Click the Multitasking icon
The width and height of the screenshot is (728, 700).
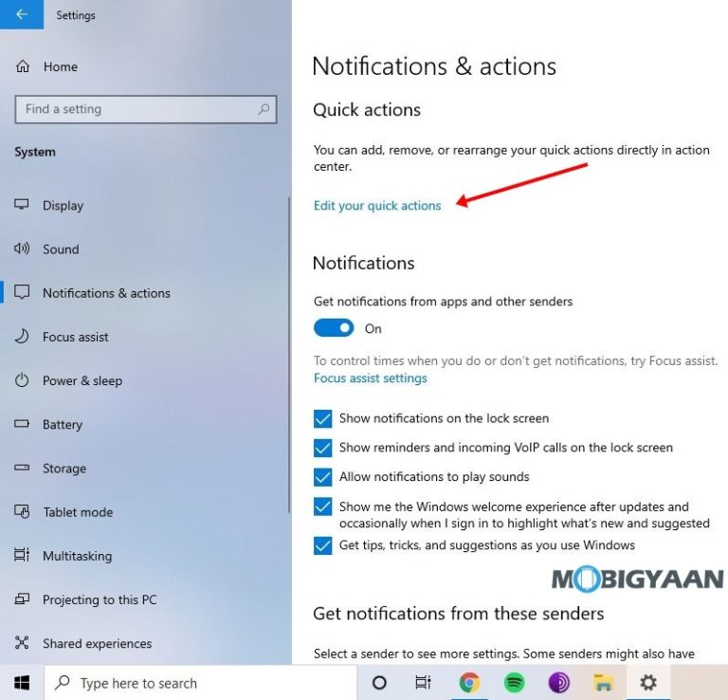click(22, 555)
